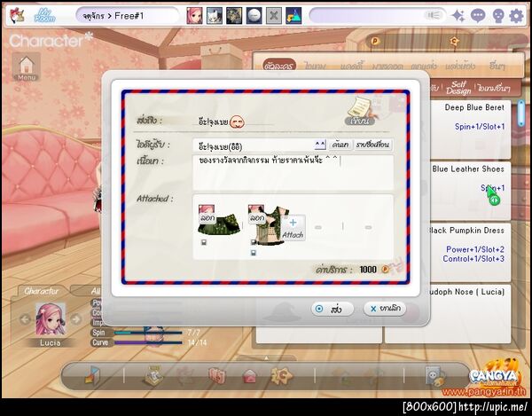Open the club set icon in top bar
The width and height of the screenshot is (532, 416).
tap(234, 16)
